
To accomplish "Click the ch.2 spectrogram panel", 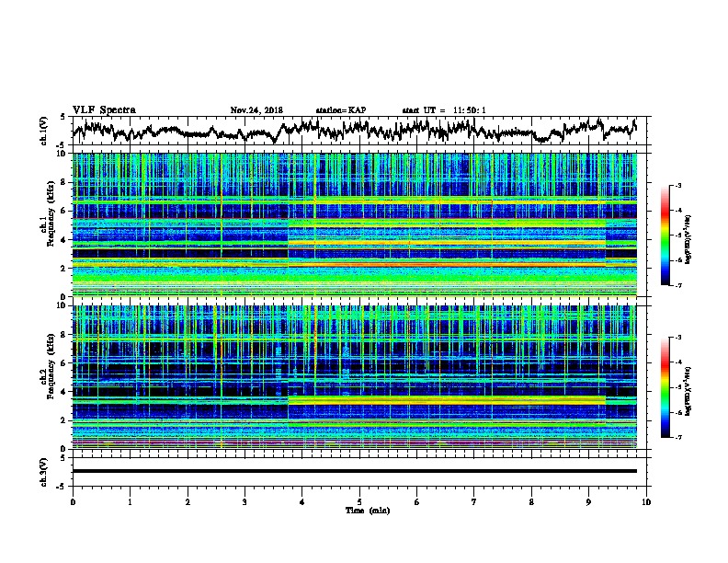I will point(354,377).
